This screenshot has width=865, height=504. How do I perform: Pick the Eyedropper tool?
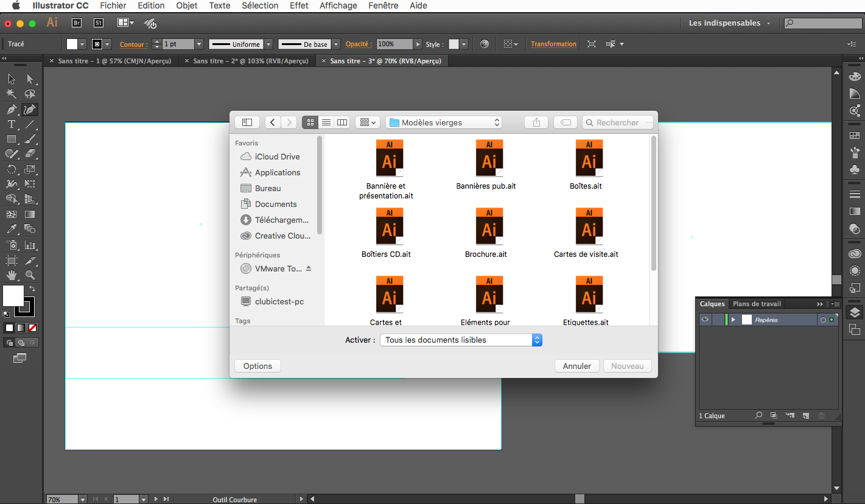click(x=12, y=229)
